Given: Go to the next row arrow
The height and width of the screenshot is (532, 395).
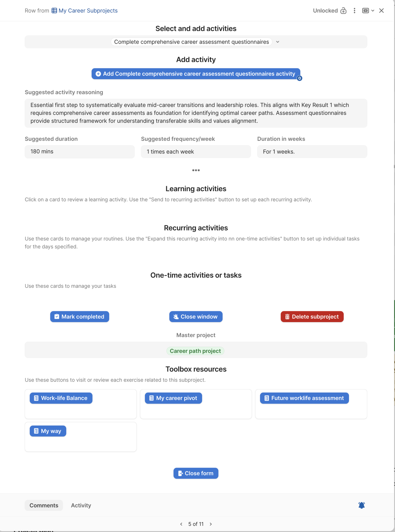Looking at the screenshot, I should tap(211, 524).
